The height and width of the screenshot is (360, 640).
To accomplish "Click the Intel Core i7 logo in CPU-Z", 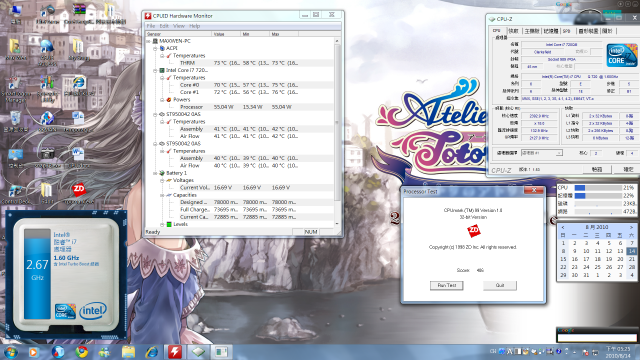I will pos(622,55).
